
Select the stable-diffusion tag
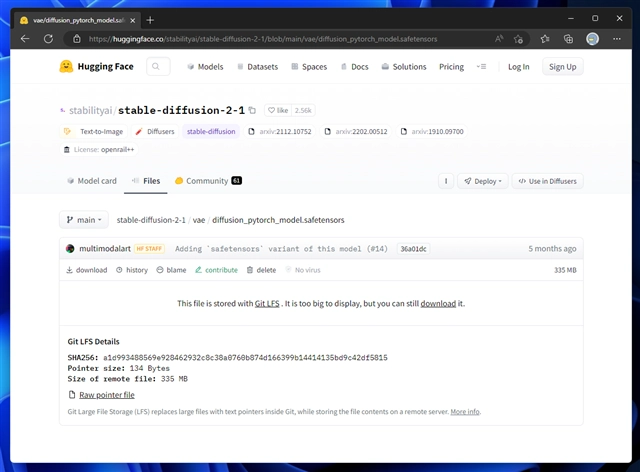tap(211, 131)
